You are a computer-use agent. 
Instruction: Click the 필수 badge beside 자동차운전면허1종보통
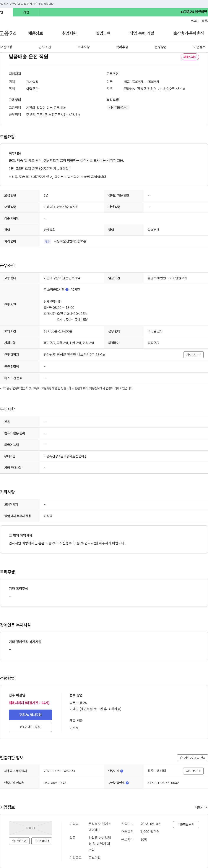click(x=47, y=242)
